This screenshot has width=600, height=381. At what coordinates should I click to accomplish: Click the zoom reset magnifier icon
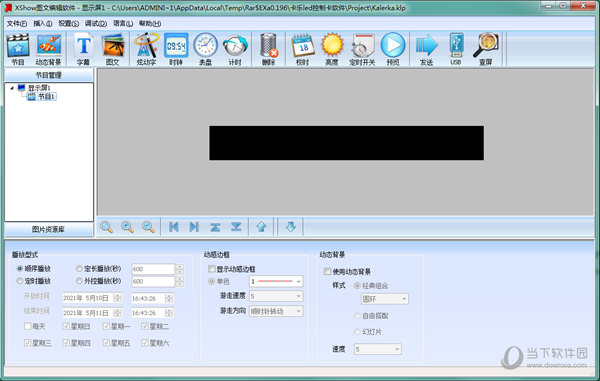(x=106, y=227)
